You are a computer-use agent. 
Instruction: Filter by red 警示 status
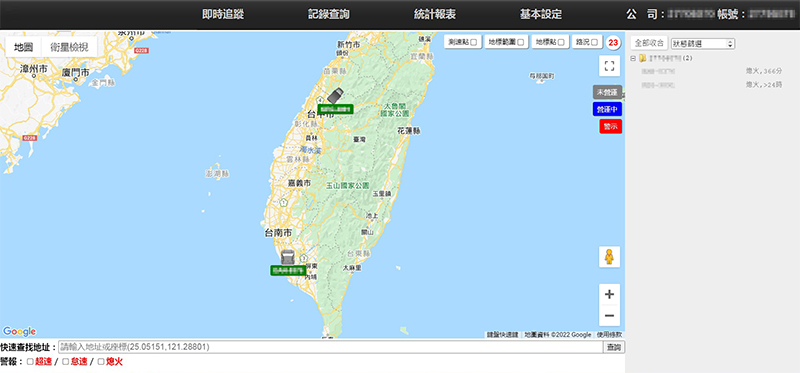610,127
